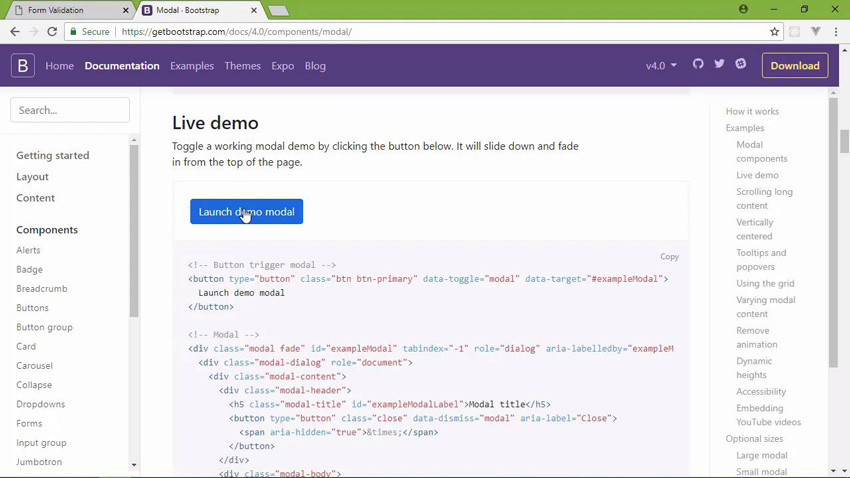Open Carousel component docs
The image size is (850, 478).
(x=34, y=365)
